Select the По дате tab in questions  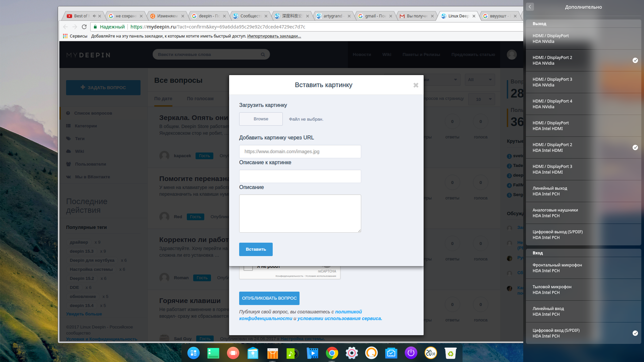pos(163,99)
